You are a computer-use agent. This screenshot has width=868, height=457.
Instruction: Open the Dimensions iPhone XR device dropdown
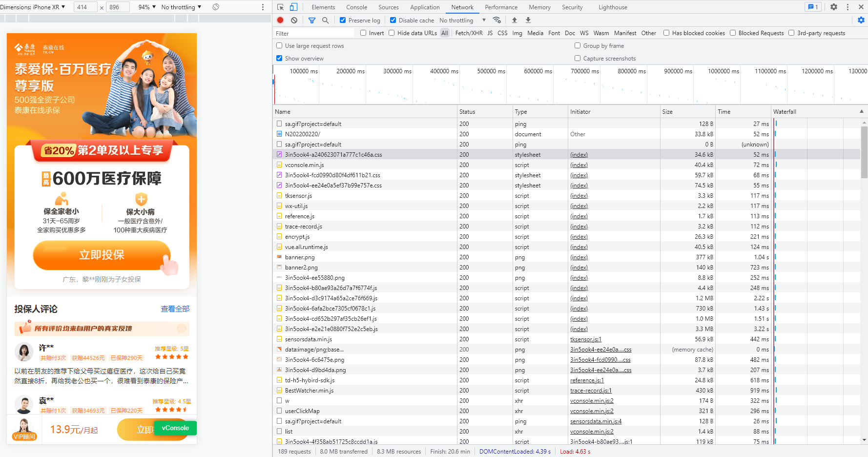tap(33, 7)
